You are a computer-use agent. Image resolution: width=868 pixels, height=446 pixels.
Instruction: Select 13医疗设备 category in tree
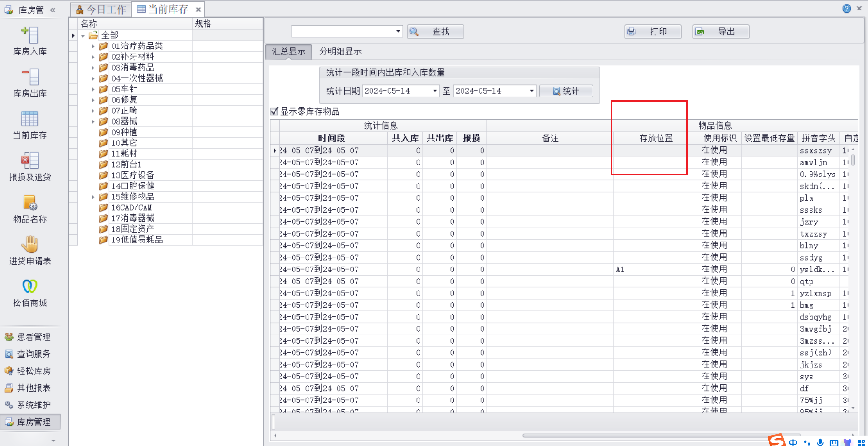click(x=133, y=175)
